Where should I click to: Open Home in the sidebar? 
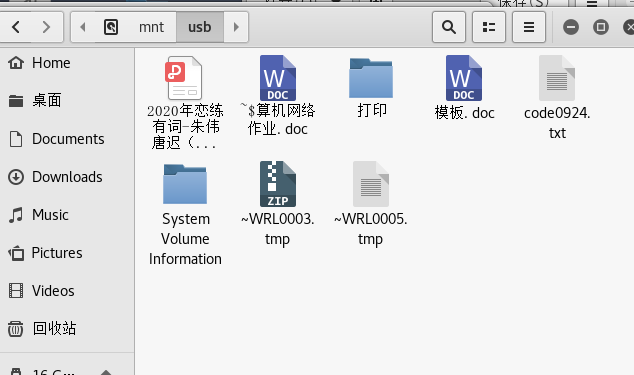pyautogui.click(x=67, y=63)
